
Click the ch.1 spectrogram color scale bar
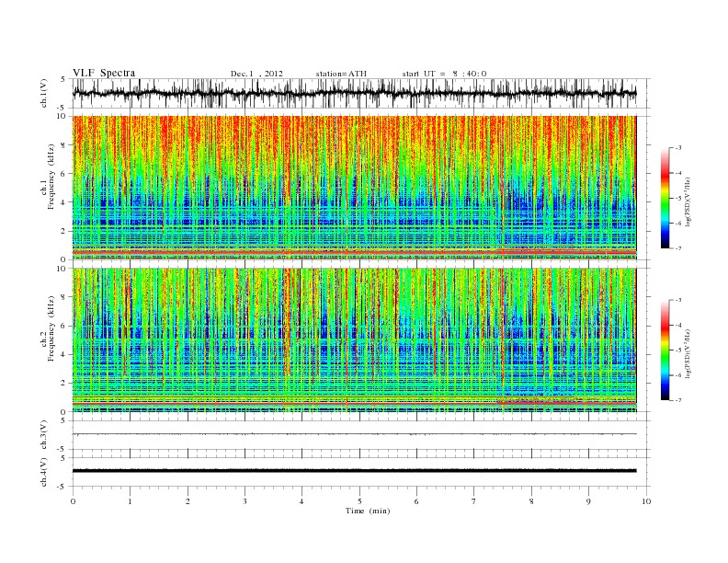point(665,198)
